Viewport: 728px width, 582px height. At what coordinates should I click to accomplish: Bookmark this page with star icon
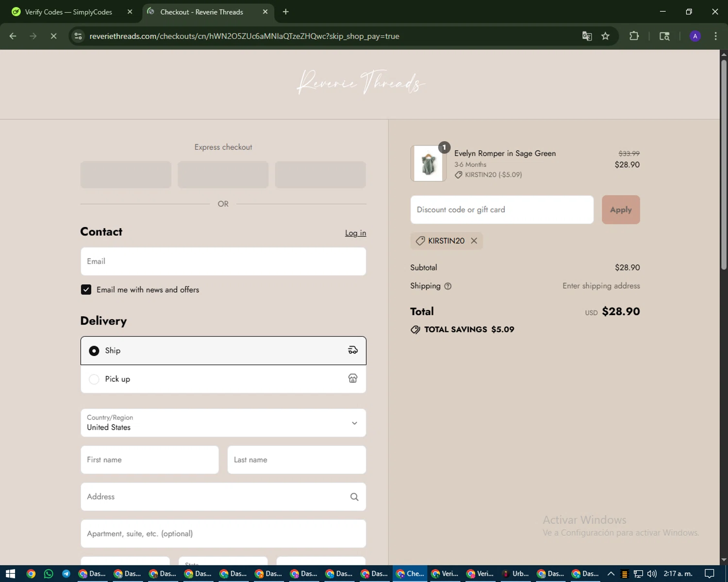click(x=605, y=36)
